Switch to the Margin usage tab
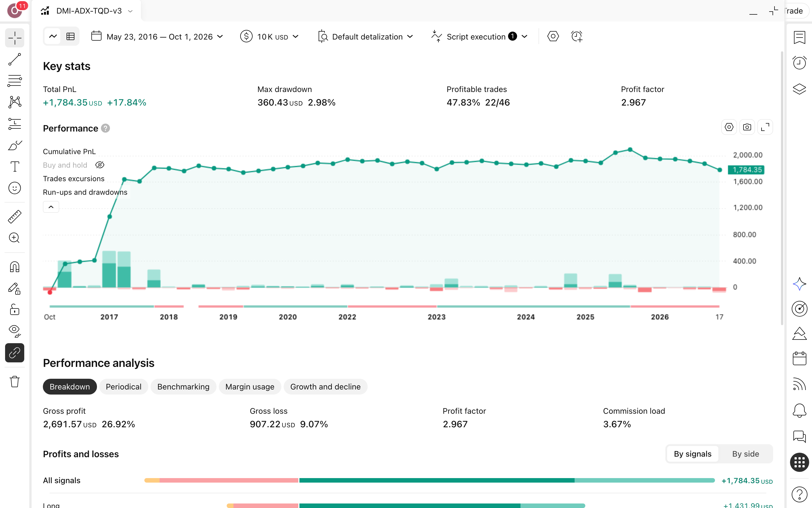The width and height of the screenshot is (812, 508). tap(250, 387)
